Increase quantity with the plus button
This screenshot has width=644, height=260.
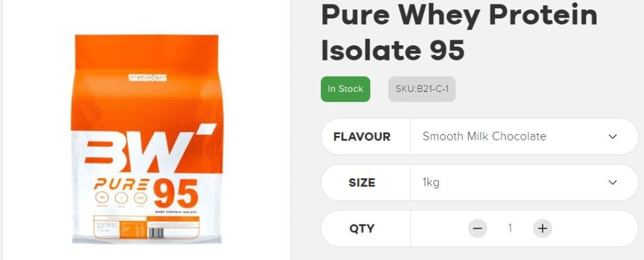(542, 229)
